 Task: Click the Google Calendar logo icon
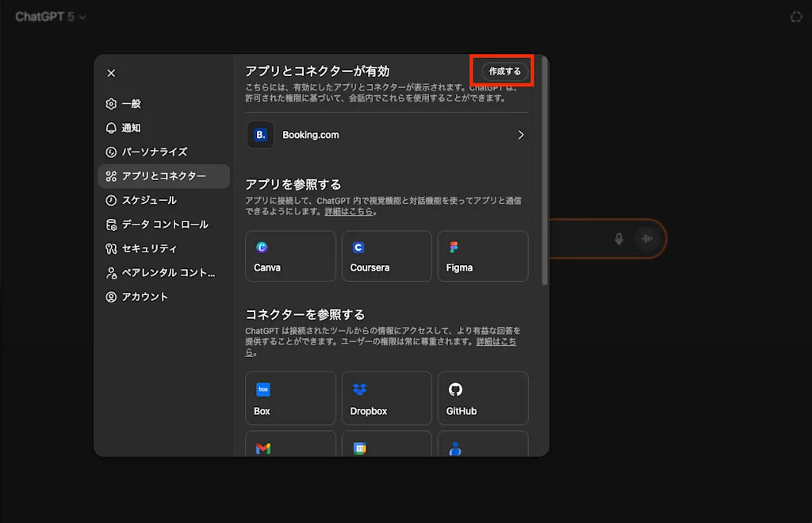tap(359, 448)
